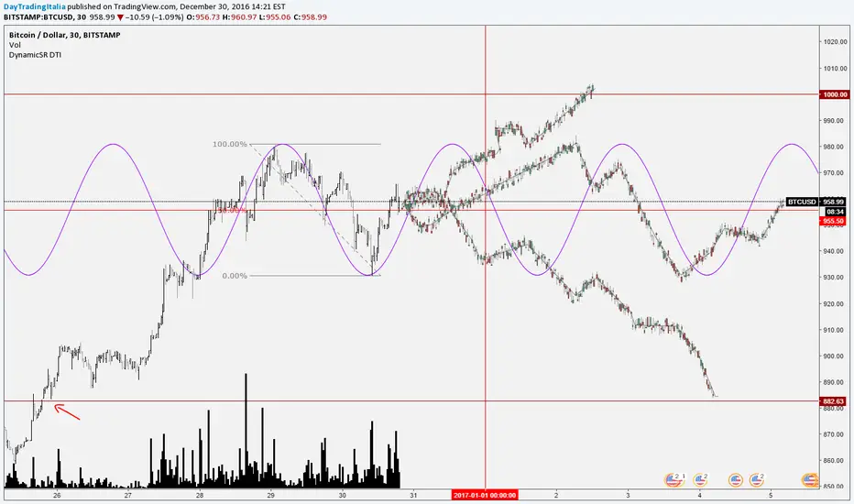Screen dimensions: 854x504
Task: Click the 870.00 price axis label
Action: pos(836,434)
